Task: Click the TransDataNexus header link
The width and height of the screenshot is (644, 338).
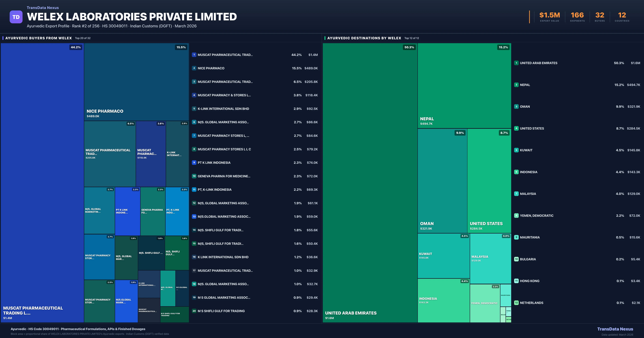Action: tap(43, 8)
